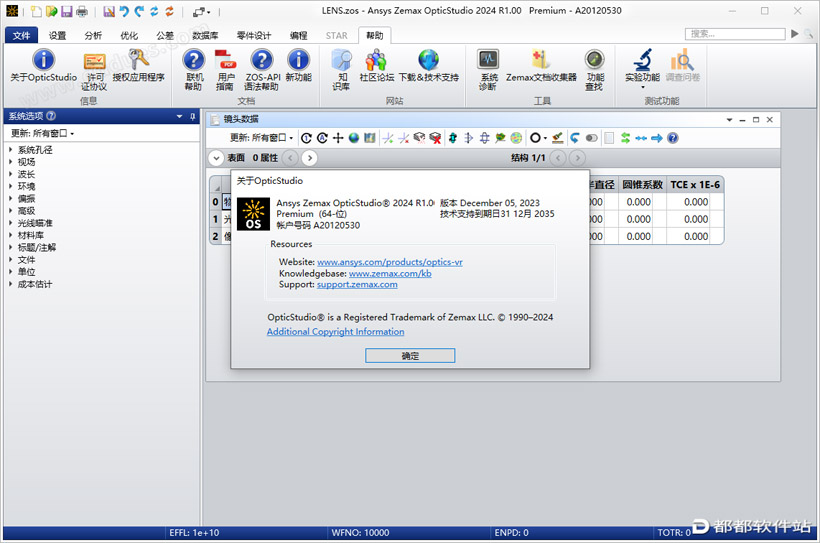Open the lens data window options dropdown arrow
Image resolution: width=820 pixels, height=543 pixels.
pyautogui.click(x=729, y=120)
